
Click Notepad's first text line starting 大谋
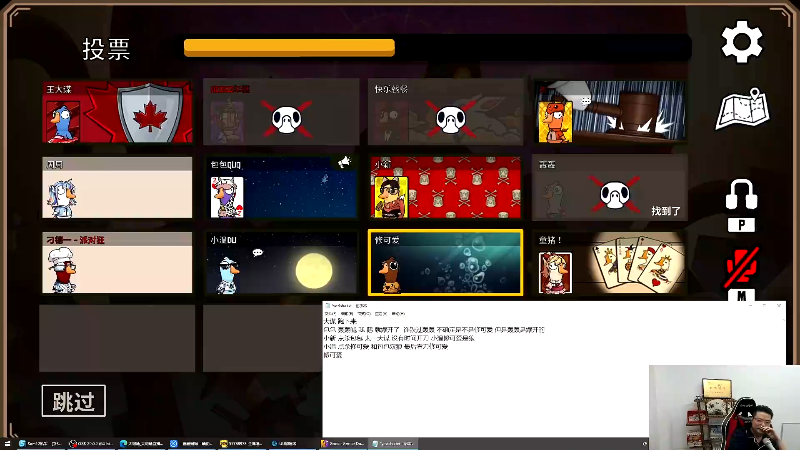pos(340,321)
